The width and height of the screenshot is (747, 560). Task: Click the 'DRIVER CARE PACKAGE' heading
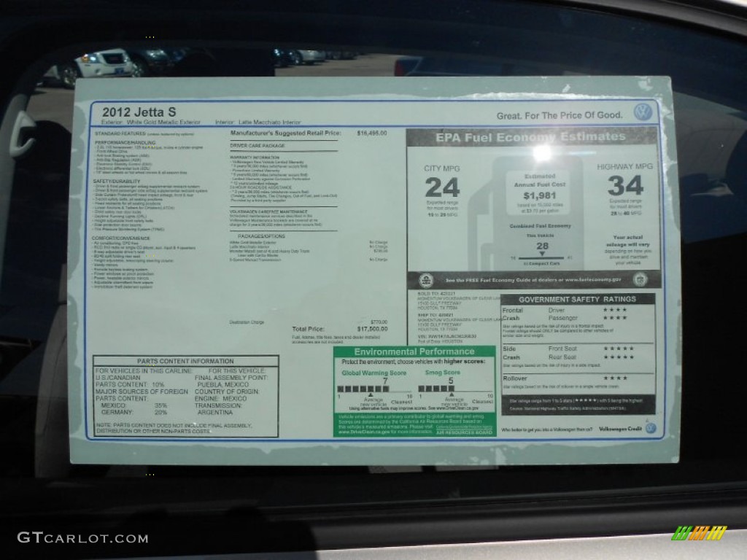click(258, 145)
